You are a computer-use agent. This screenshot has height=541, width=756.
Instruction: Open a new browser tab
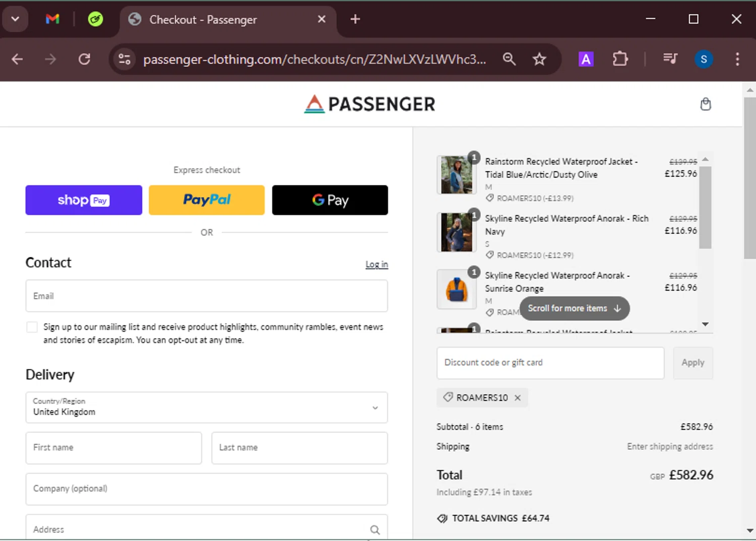[x=355, y=19]
